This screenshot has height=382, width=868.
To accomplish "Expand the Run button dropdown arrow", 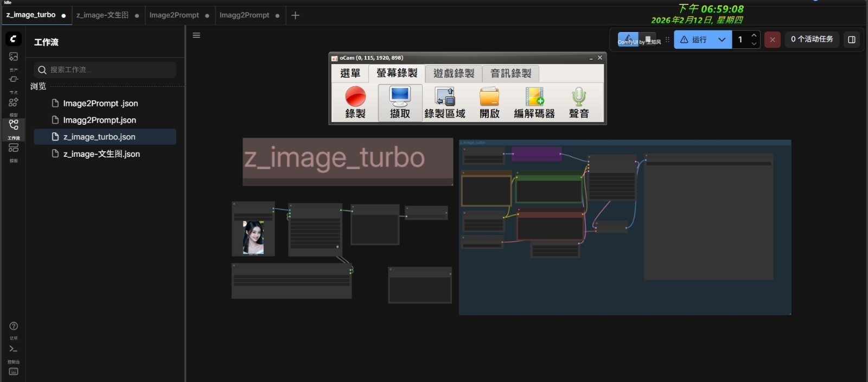I will click(722, 40).
